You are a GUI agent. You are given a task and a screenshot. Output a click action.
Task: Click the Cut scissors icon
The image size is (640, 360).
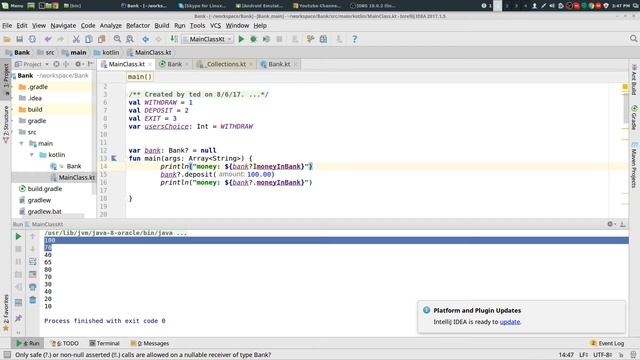[x=76, y=39]
